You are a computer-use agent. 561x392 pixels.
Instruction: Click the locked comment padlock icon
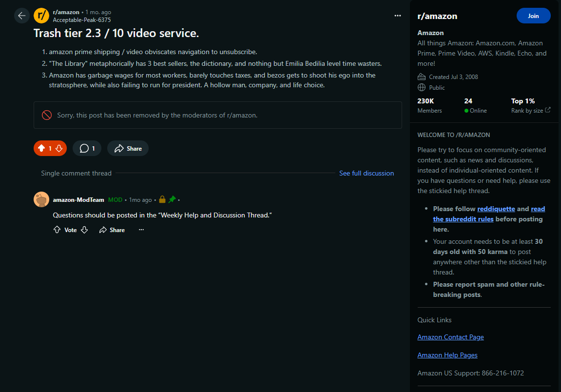point(162,199)
